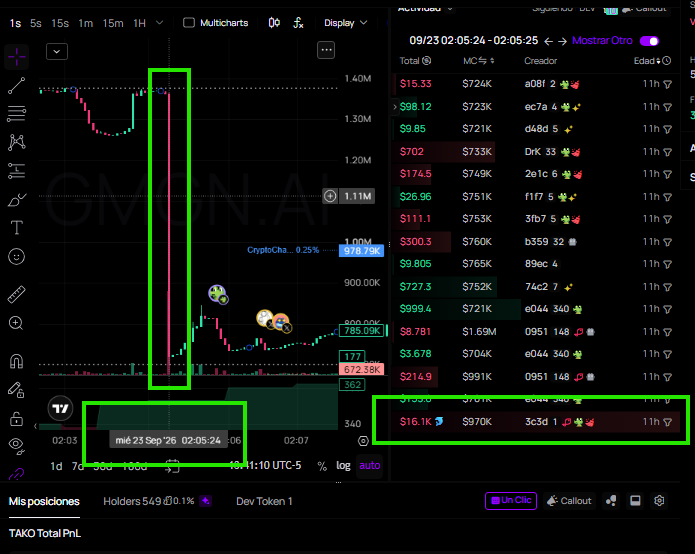Image resolution: width=695 pixels, height=554 pixels.
Task: Open the chart time axis settings gear
Action: click(x=363, y=441)
